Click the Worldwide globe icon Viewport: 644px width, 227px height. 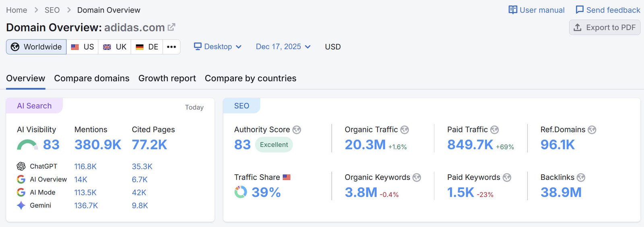click(15, 47)
